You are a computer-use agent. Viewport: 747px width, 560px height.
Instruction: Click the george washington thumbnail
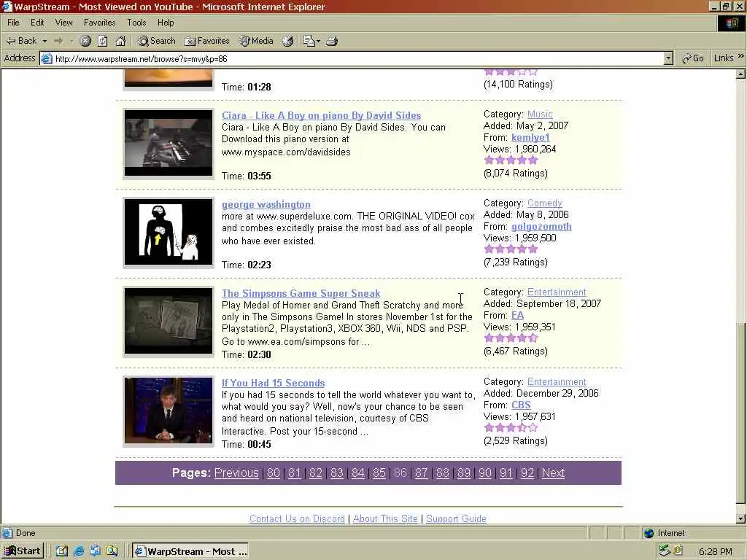pos(169,233)
